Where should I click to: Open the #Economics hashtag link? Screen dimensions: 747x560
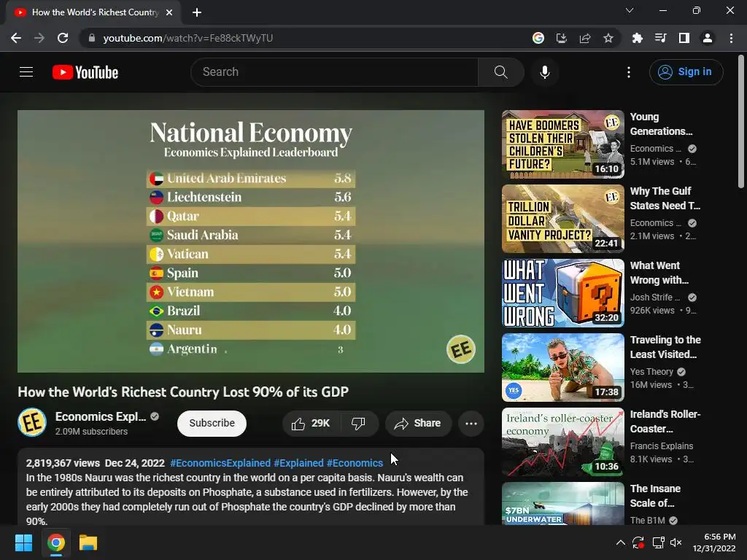tap(355, 463)
